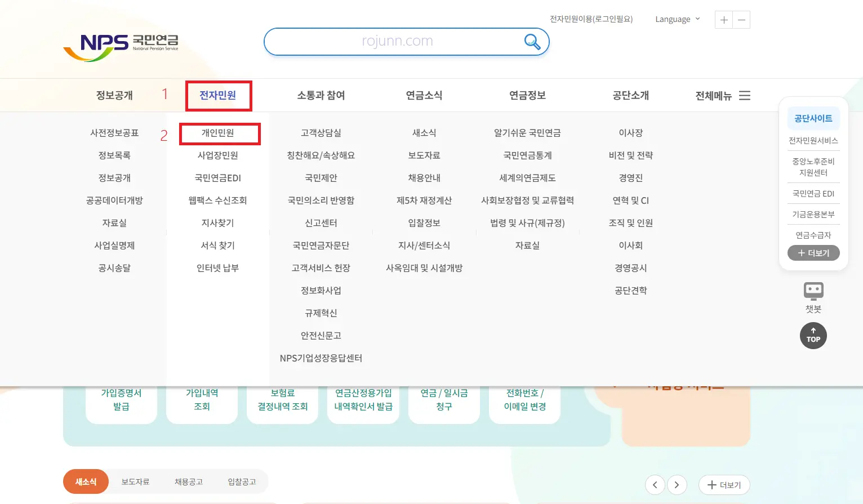
Task: Open the Language dropdown
Action: 677,19
